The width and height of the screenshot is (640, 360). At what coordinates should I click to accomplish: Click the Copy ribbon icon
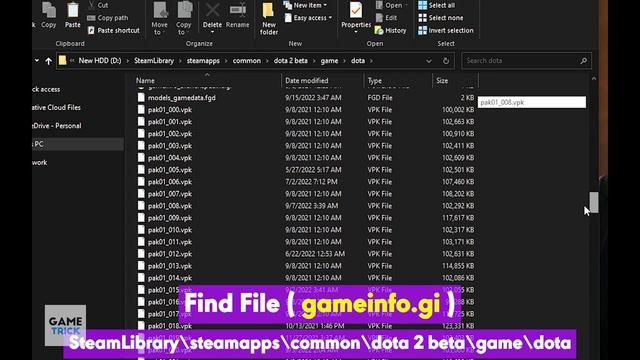49,16
